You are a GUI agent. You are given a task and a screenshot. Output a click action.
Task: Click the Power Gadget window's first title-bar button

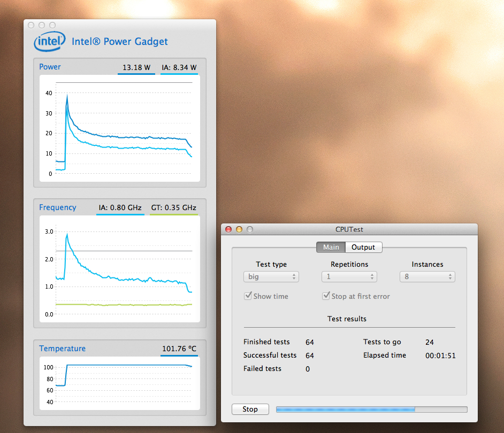[31, 25]
